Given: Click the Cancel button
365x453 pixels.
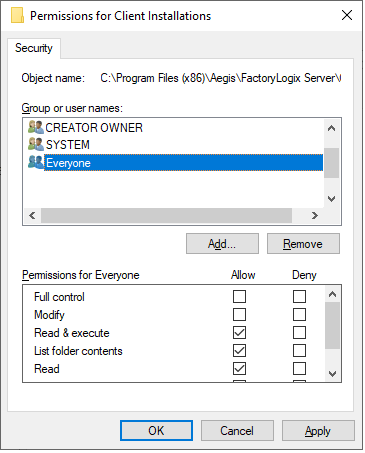Looking at the screenshot, I should point(237,430).
